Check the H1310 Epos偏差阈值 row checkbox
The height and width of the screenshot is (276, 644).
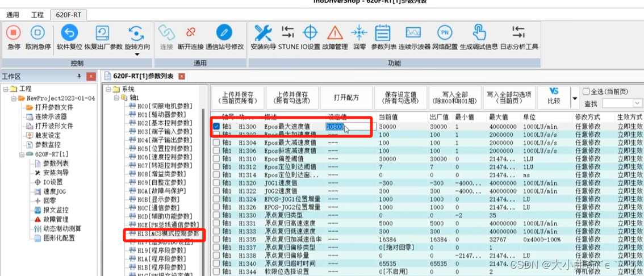(216, 159)
